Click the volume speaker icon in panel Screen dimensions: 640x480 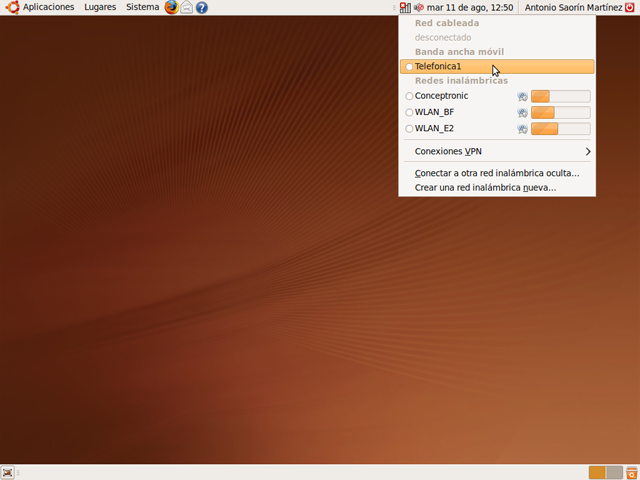419,7
